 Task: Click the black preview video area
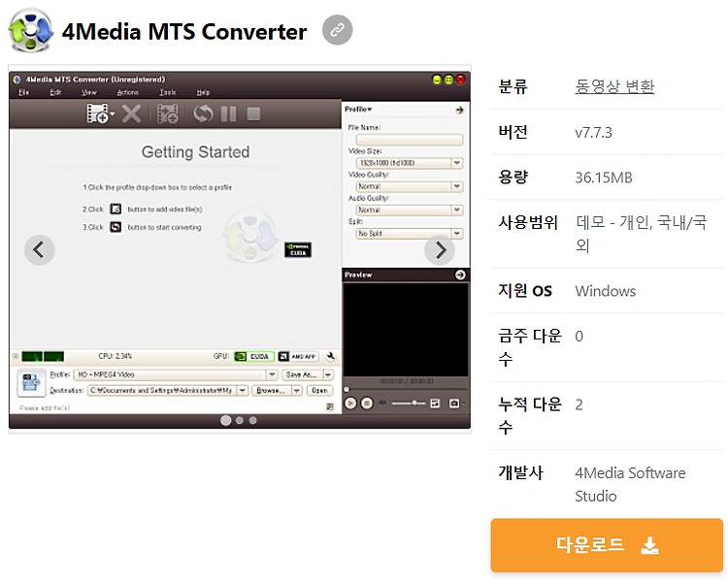[406, 329]
